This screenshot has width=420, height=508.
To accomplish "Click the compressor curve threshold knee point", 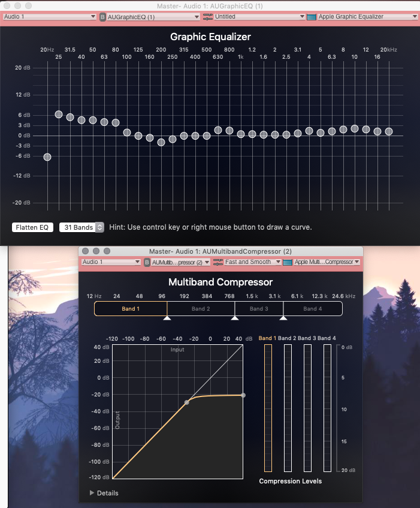I will pyautogui.click(x=187, y=402).
